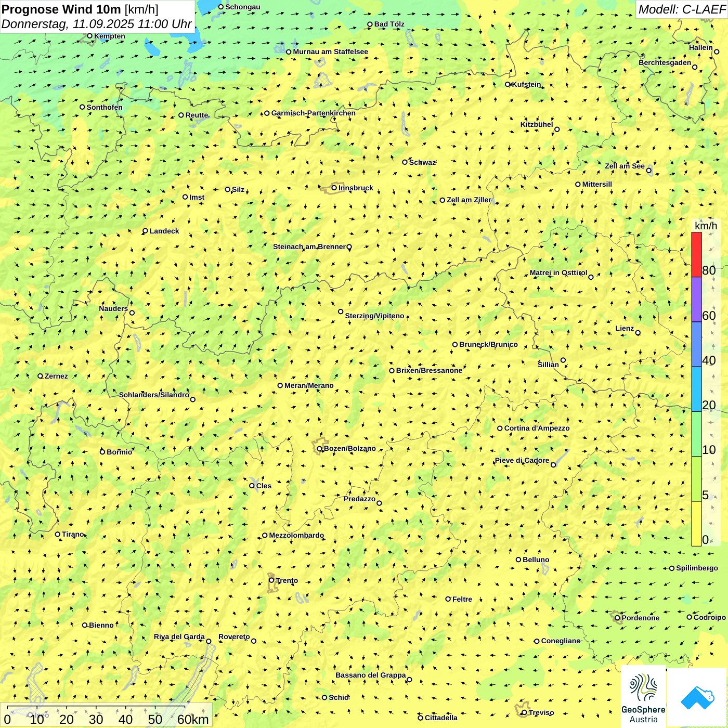
Task: Click the Trento city marker
Action: tap(271, 580)
